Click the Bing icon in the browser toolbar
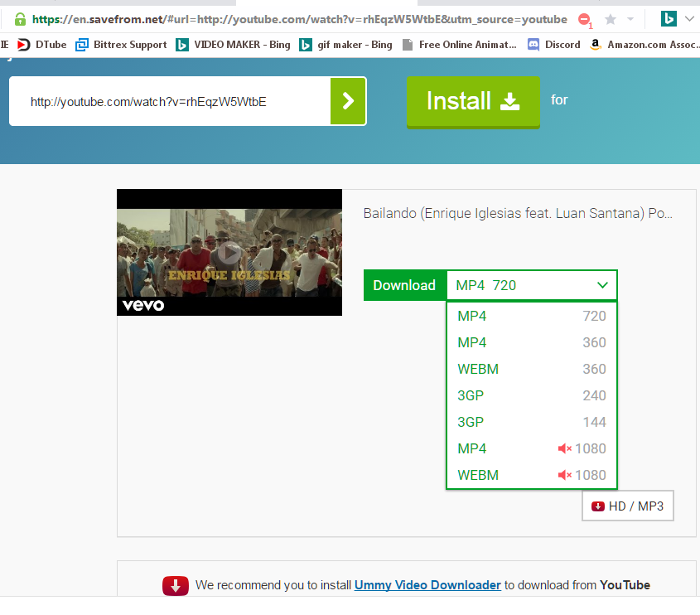The height and width of the screenshot is (615, 700). tap(669, 19)
